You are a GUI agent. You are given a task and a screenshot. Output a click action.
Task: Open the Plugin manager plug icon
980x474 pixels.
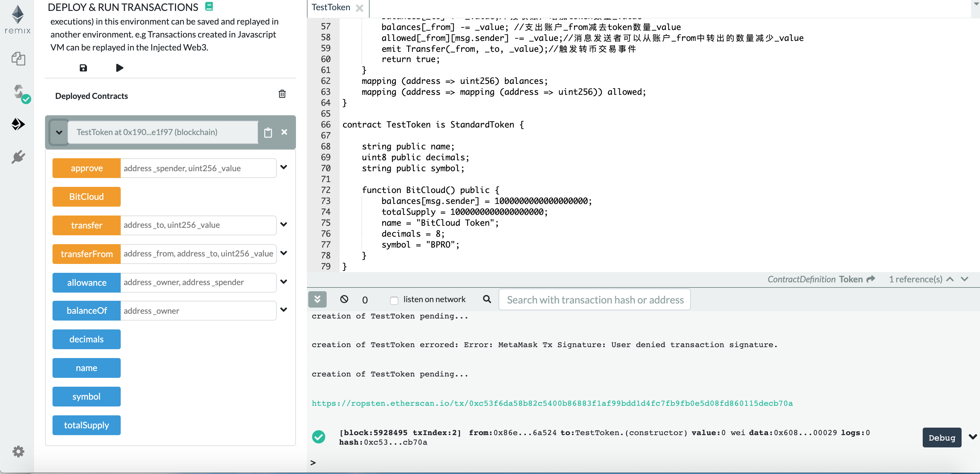[18, 157]
